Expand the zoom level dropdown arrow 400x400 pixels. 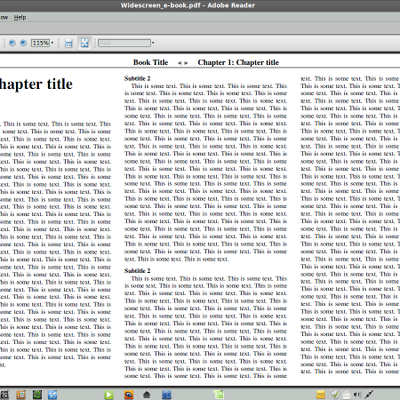click(52, 43)
